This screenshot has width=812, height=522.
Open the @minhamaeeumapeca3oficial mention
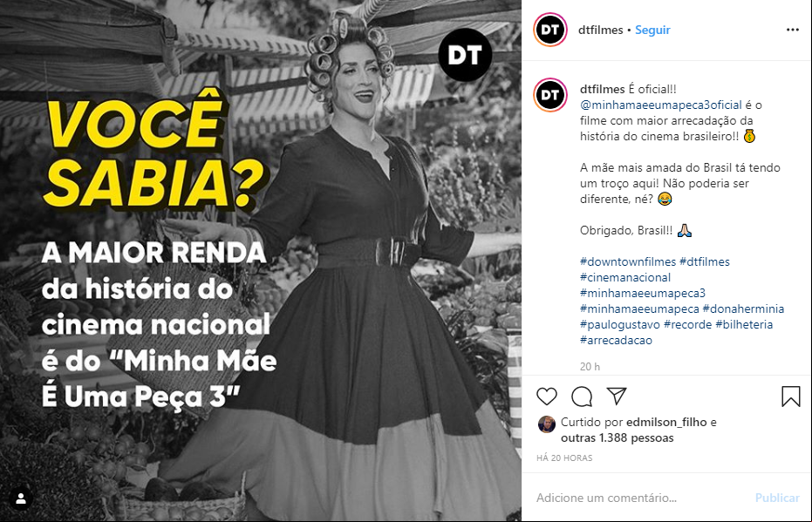[661, 105]
